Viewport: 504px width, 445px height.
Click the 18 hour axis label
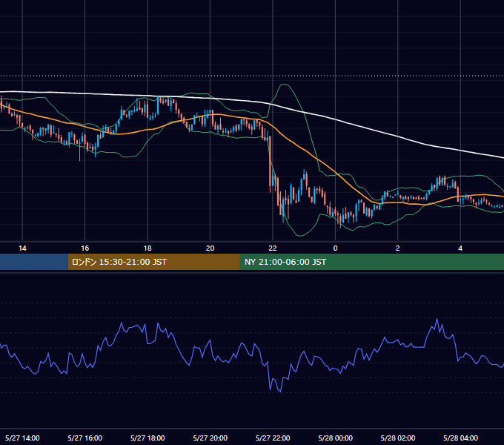point(147,248)
